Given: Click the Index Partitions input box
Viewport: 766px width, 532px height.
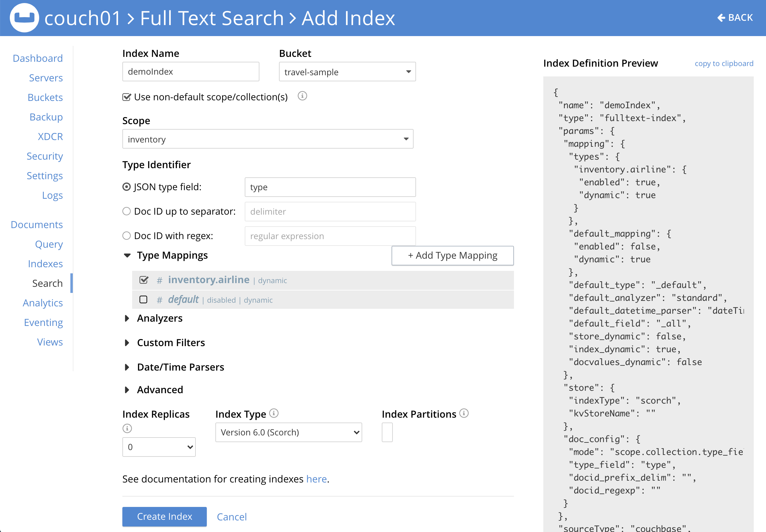Looking at the screenshot, I should point(387,432).
